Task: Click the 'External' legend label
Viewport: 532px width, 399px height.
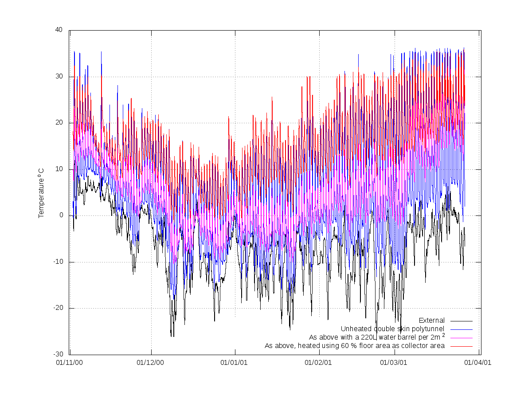Action: [x=431, y=320]
